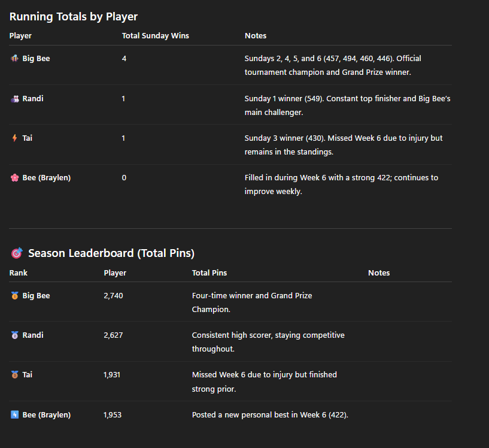
Task: Click the pink flower emoji by Bee (Braylen)
Action: coord(15,178)
